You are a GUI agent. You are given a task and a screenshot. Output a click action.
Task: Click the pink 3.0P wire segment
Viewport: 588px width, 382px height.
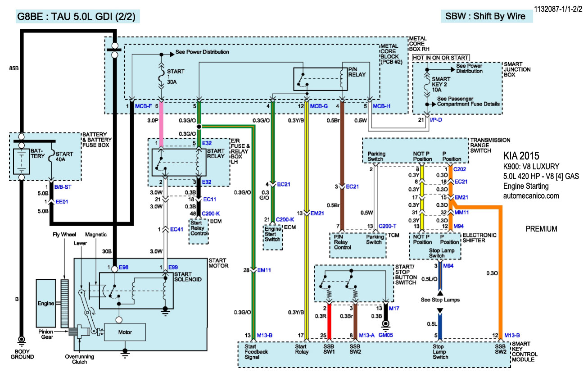pos(161,121)
